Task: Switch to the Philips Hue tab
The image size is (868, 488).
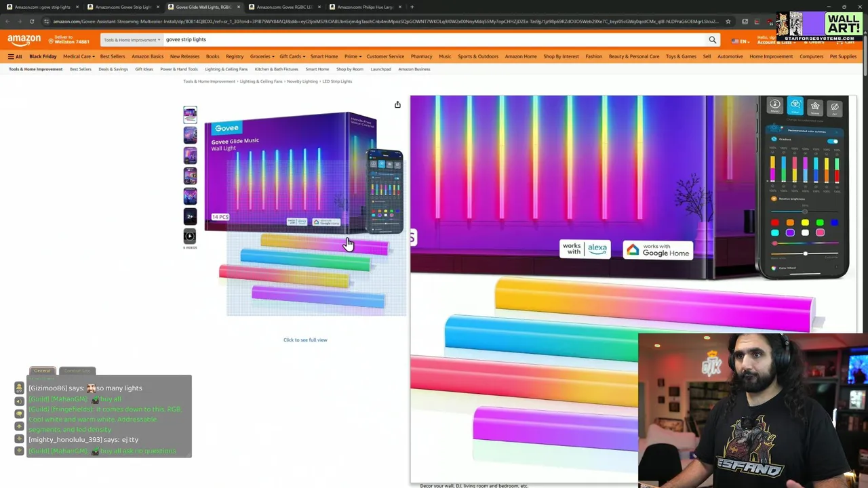Action: tap(364, 7)
